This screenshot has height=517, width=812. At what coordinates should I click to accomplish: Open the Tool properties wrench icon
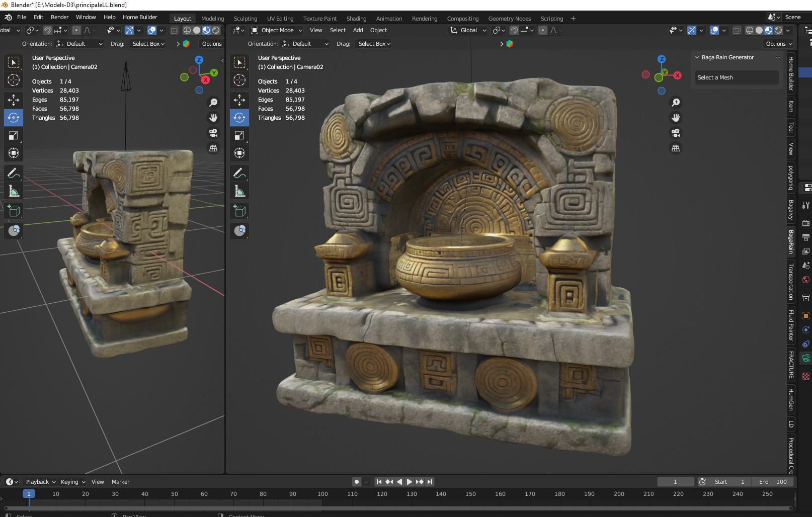(x=806, y=205)
